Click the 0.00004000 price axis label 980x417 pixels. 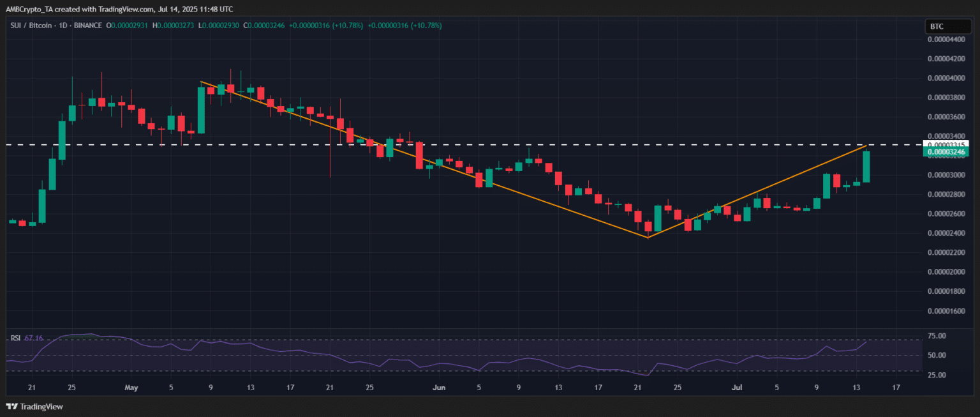[947, 78]
